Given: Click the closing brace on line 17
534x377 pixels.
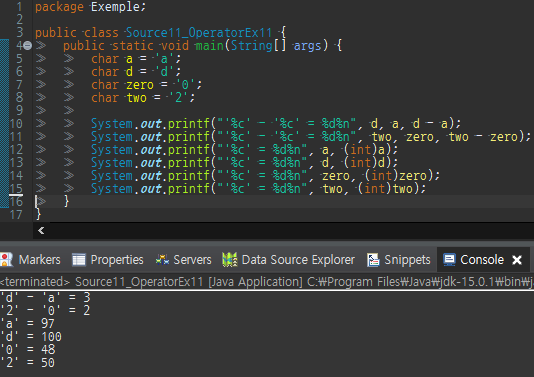Looking at the screenshot, I should click(x=38, y=214).
